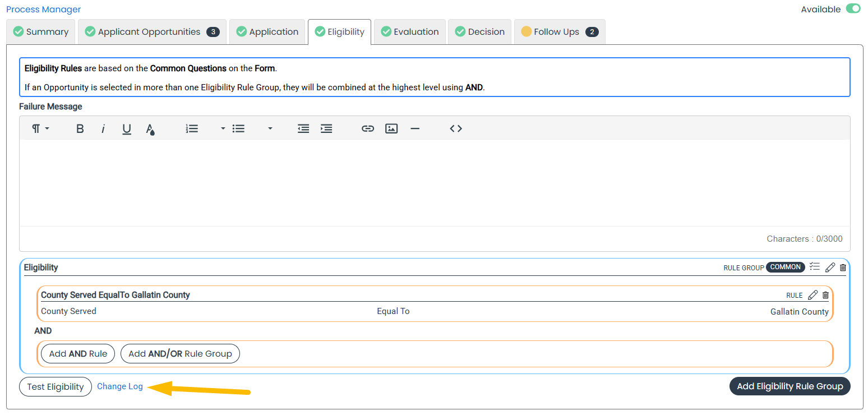This screenshot has width=868, height=415.
Task: Insert a horizontal line
Action: 415,128
